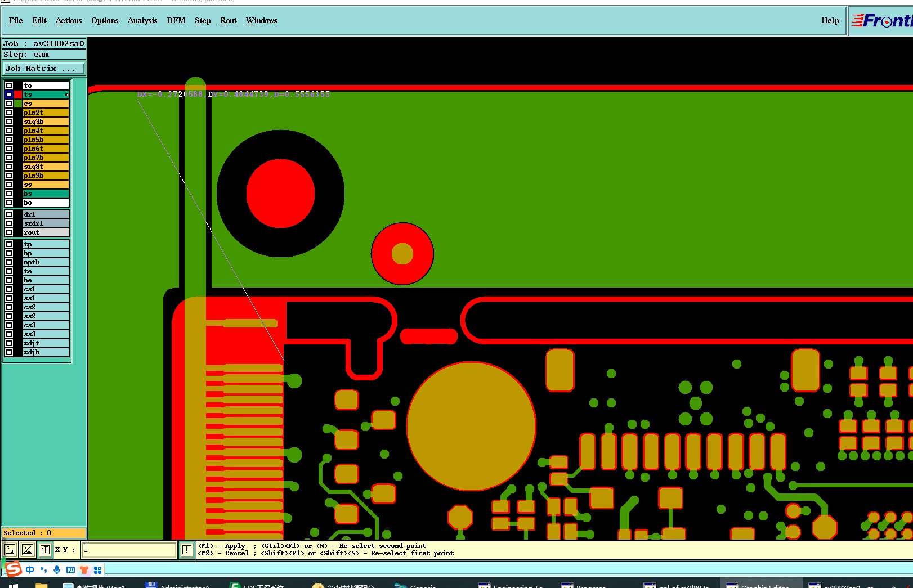
Task: Select the szdrl layer name
Action: tap(46, 223)
